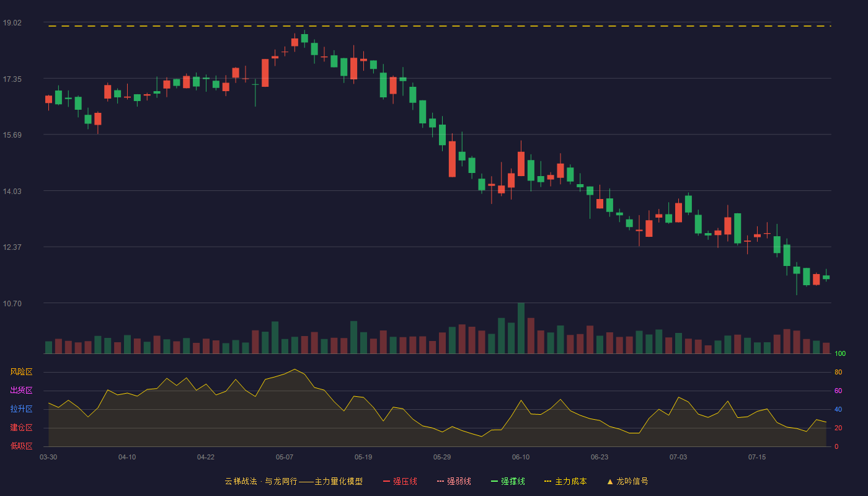Image resolution: width=868 pixels, height=496 pixels.
Task: Click the indicator axis value 40
Action: pyautogui.click(x=838, y=410)
